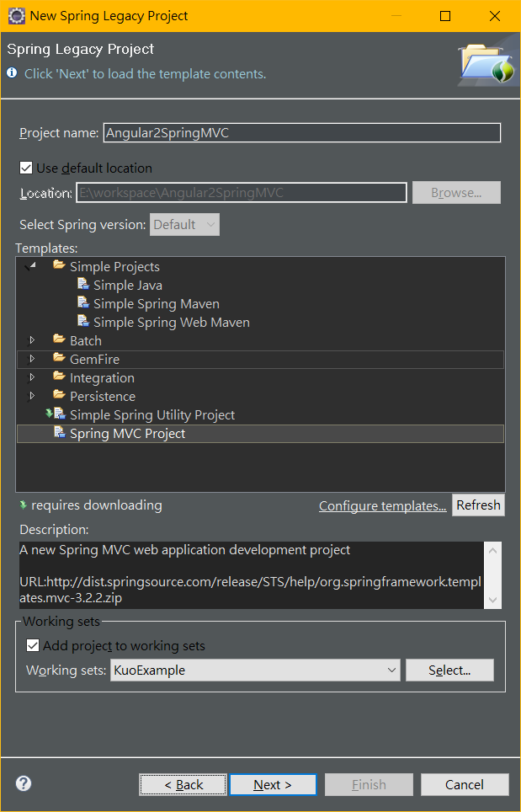The image size is (521, 812).
Task: Select the Spring MVC Project template icon
Action: (x=60, y=432)
